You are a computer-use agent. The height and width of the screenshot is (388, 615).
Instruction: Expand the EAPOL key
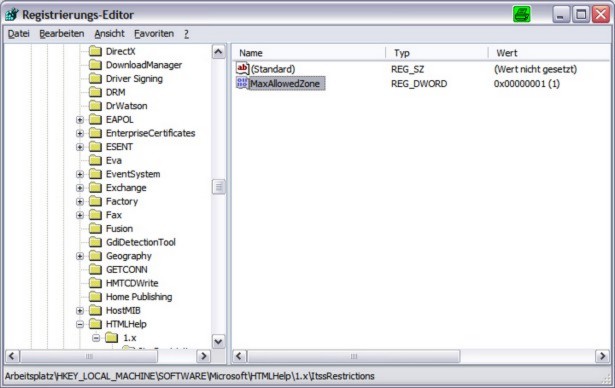tap(80, 120)
